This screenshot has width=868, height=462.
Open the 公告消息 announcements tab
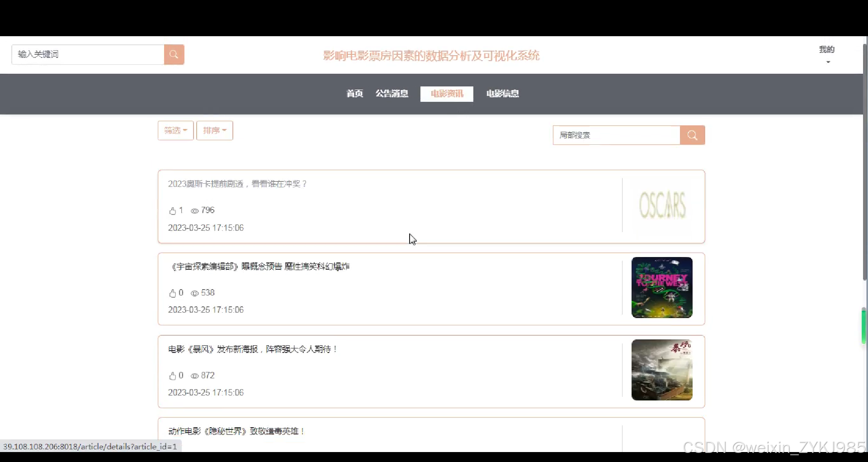392,94
